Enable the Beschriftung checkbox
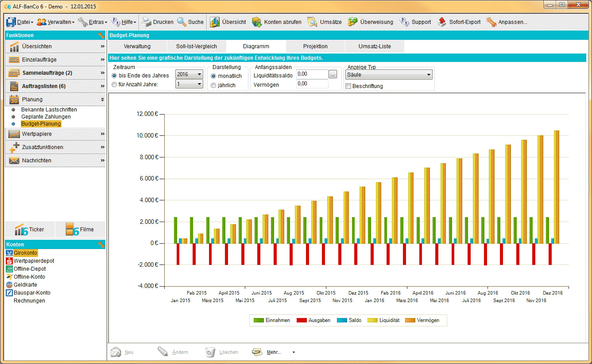The image size is (592, 364). coord(348,86)
